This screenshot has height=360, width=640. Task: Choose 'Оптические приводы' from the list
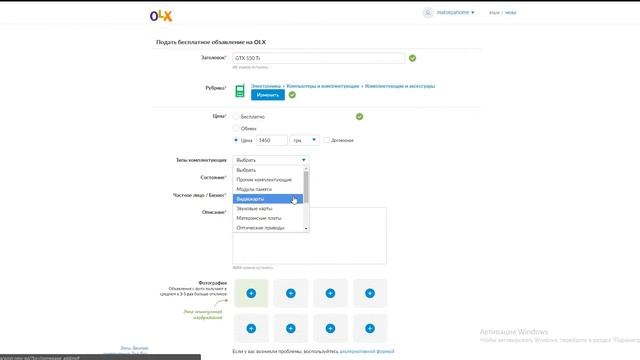point(268,228)
